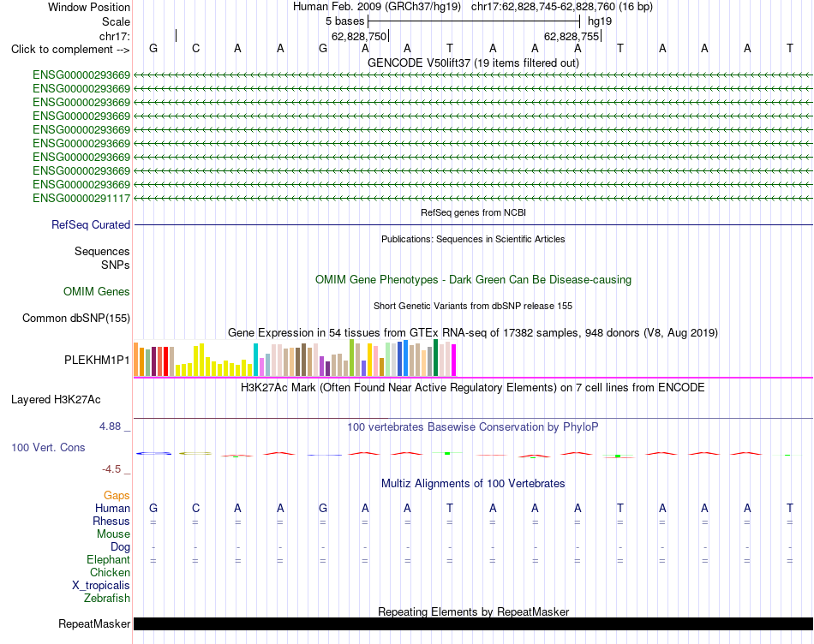Click base C in the complement sequence row
The width and height of the screenshot is (814, 644).
click(195, 48)
